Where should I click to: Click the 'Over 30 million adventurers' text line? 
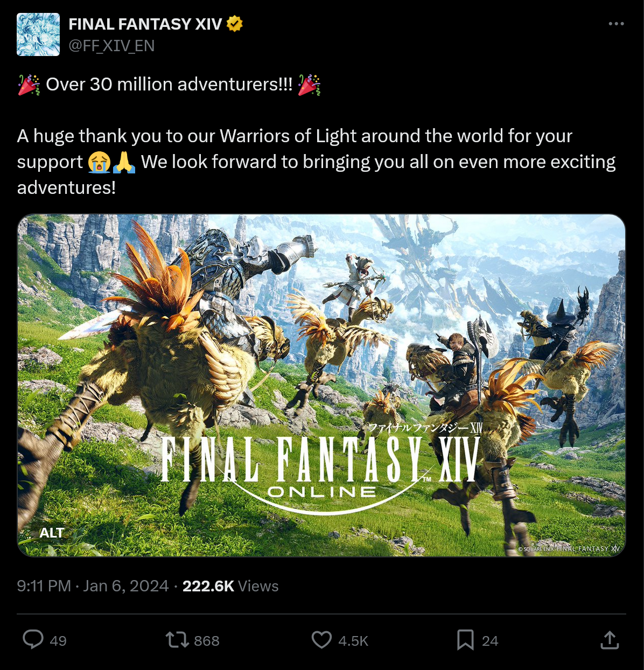[169, 85]
